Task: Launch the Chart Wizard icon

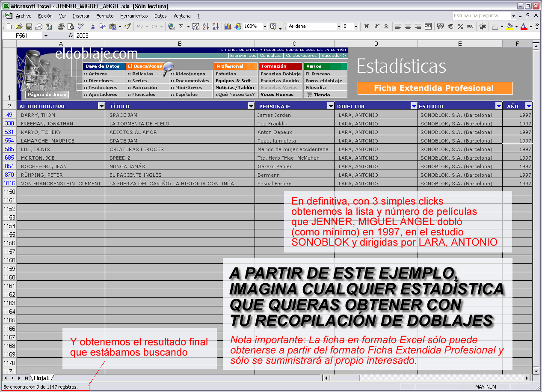Action: pos(228,27)
